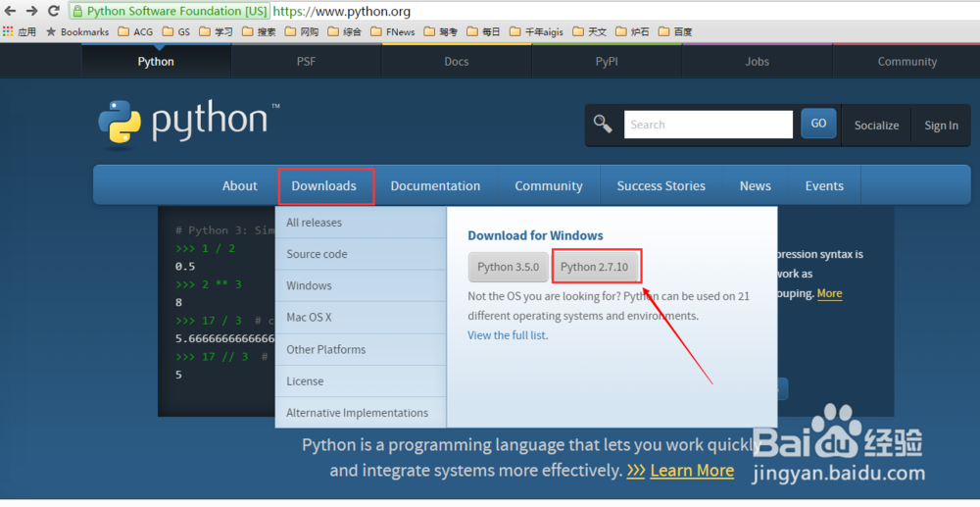Screen dimensions: 980x507
Task: Follow the Learn More link
Action: point(692,470)
